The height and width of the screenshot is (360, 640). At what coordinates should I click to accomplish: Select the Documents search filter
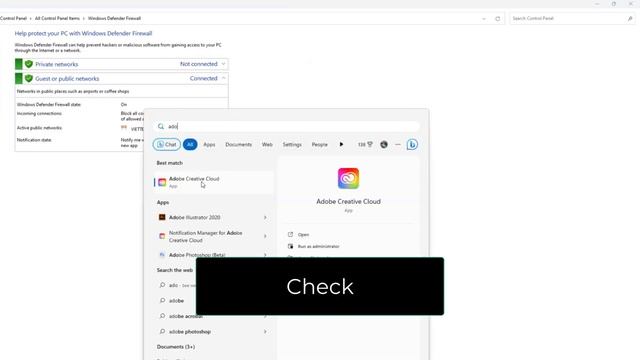[x=238, y=144]
